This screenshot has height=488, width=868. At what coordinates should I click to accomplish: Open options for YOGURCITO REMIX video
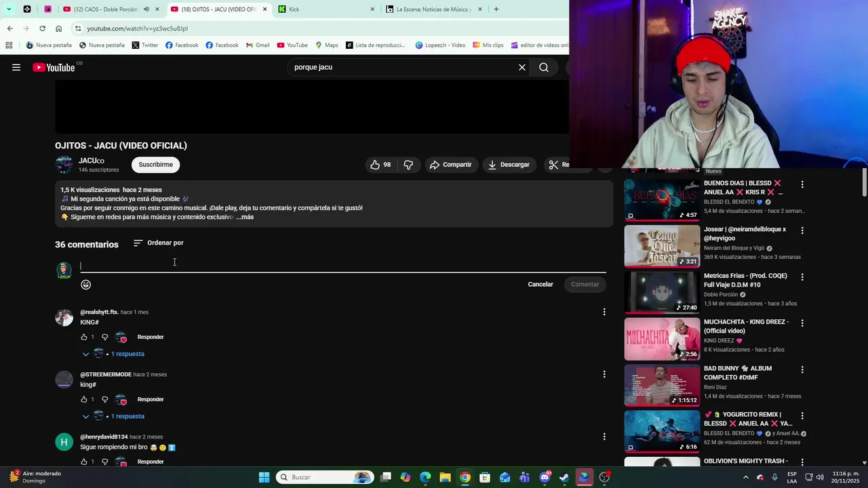[802, 415]
